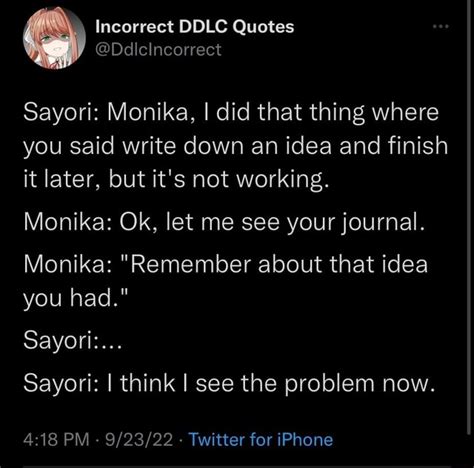Open the Monika profile avatar picture

click(x=54, y=38)
